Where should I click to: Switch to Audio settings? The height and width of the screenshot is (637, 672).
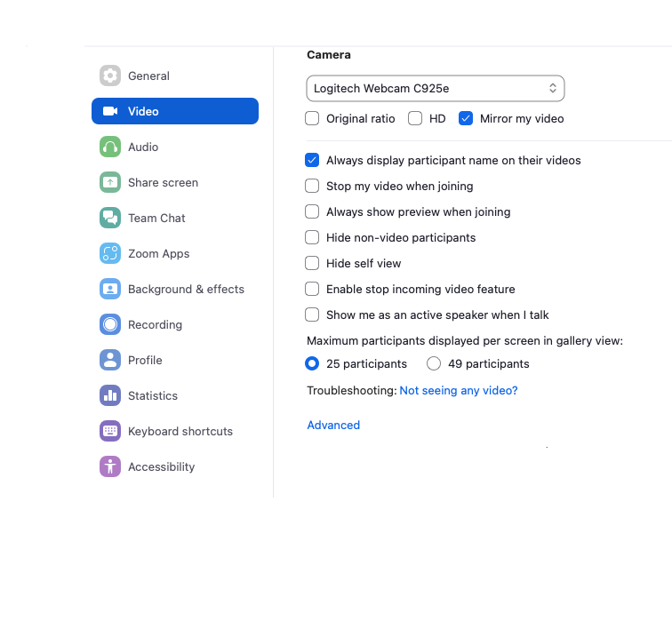pos(175,147)
